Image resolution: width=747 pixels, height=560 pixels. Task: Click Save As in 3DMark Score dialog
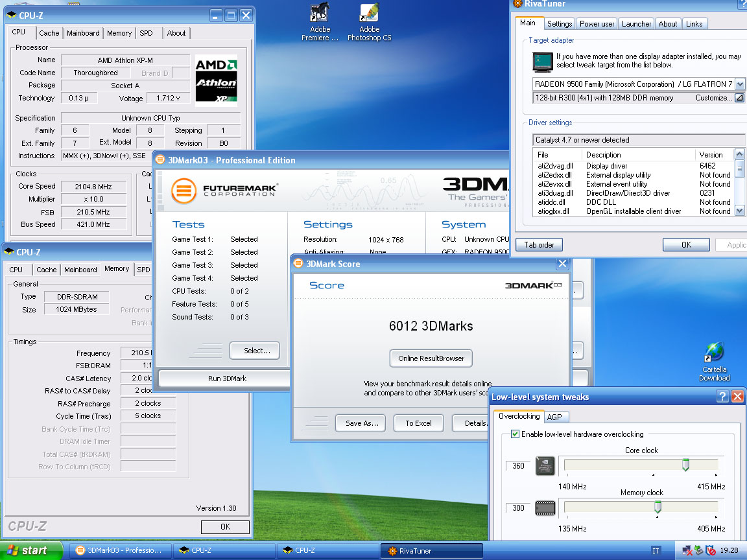click(362, 423)
